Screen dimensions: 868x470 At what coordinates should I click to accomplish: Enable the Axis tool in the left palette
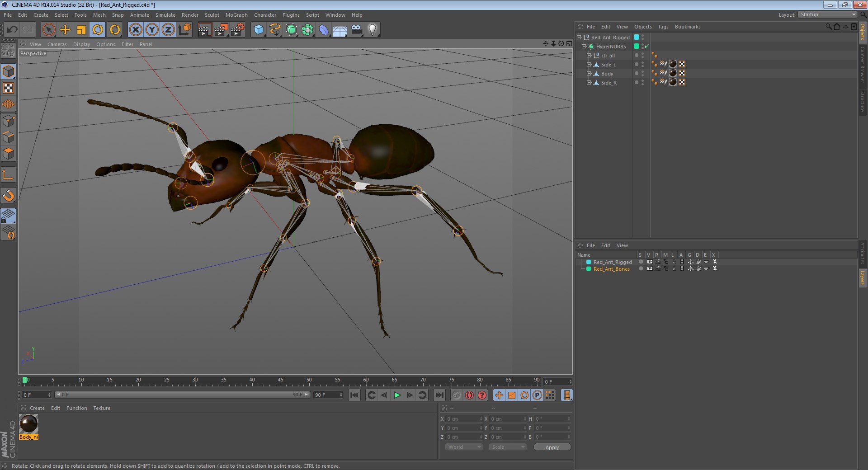click(9, 175)
